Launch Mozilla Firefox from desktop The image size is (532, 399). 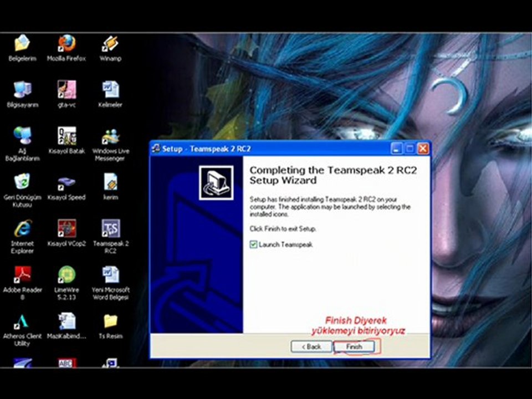click(66, 43)
